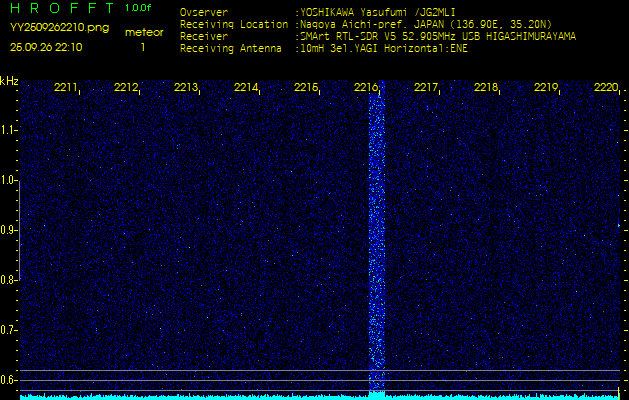Click the 2217 time axis marker
Image resolution: width=629 pixels, height=400 pixels.
tap(426, 87)
